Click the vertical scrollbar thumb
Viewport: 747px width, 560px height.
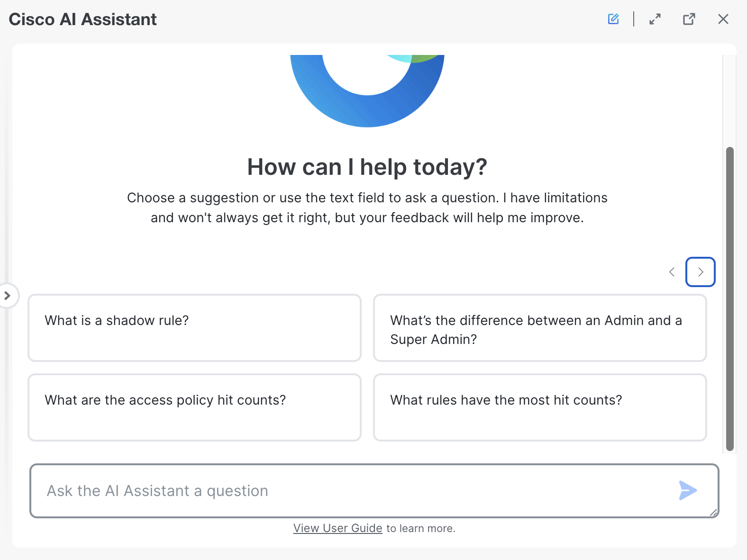pyautogui.click(x=730, y=298)
